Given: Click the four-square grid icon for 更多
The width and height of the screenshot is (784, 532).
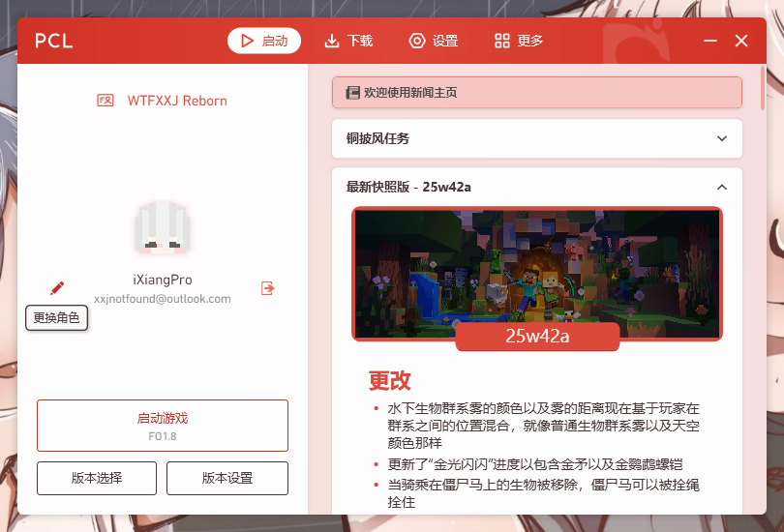Looking at the screenshot, I should (x=501, y=41).
